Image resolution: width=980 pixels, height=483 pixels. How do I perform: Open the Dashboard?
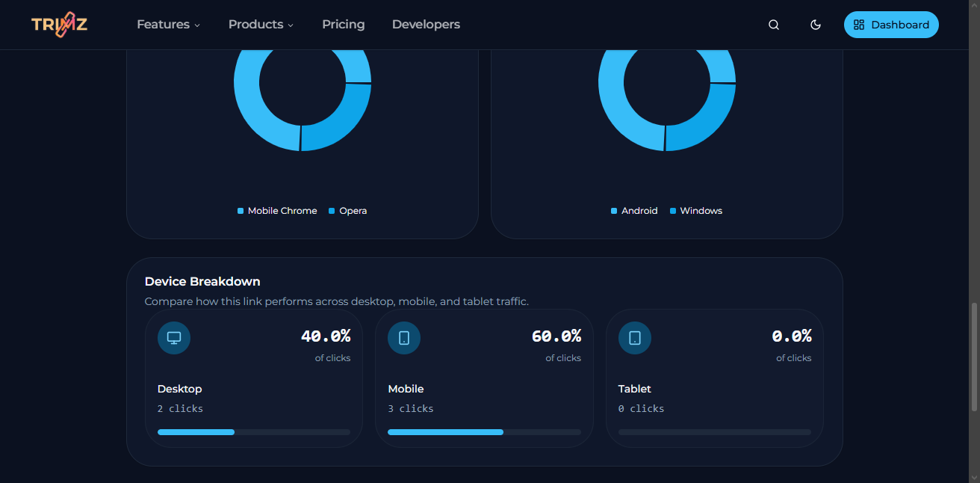[899, 24]
